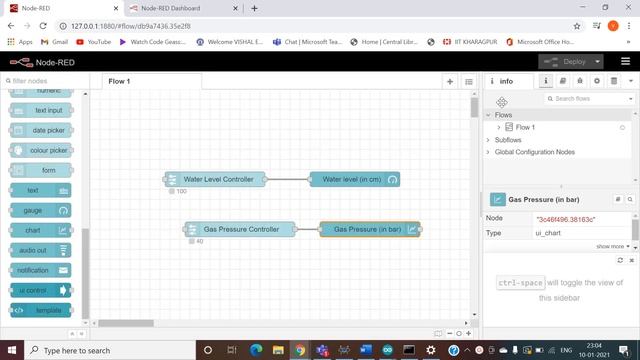The image size is (640, 360).
Task: Select the audio out palette node
Action: (41, 250)
